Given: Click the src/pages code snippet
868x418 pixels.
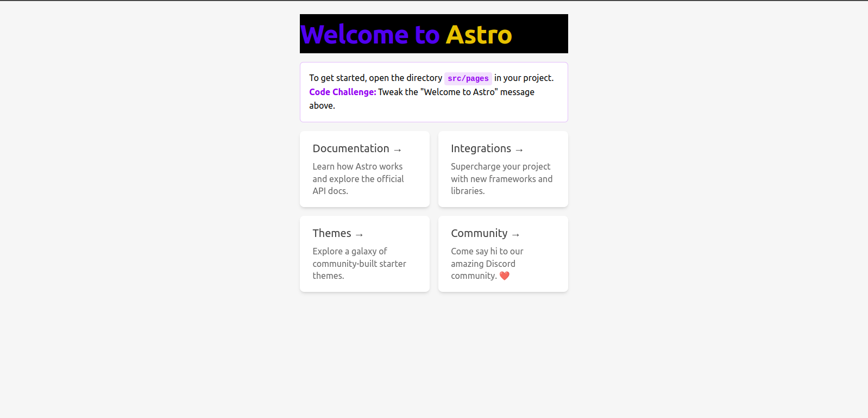Looking at the screenshot, I should [468, 78].
